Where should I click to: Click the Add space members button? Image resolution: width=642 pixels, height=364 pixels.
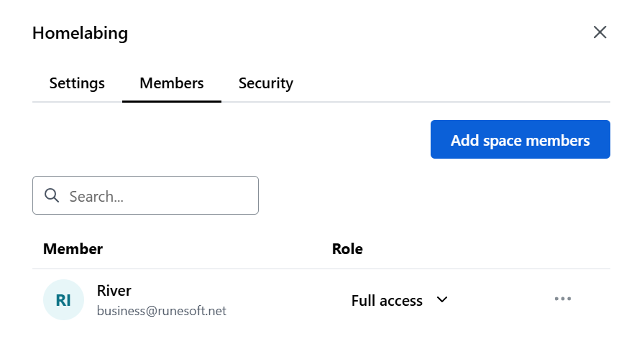[x=521, y=139]
